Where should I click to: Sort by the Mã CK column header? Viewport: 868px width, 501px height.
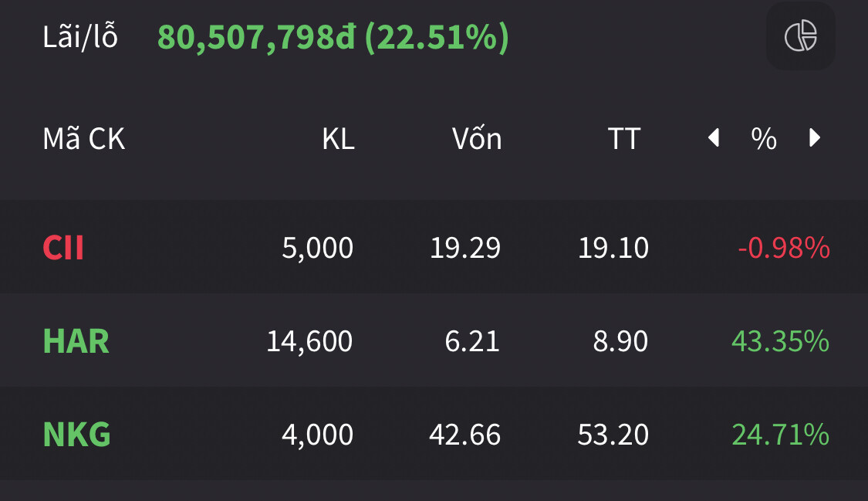(83, 140)
